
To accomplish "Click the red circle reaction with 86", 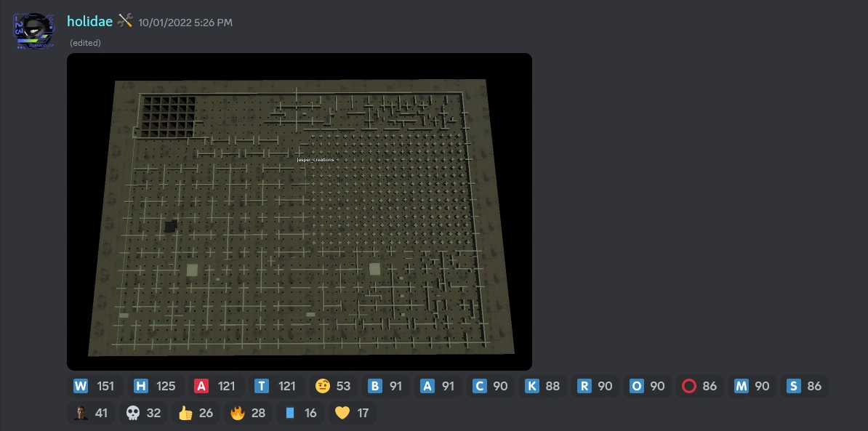I will 699,386.
